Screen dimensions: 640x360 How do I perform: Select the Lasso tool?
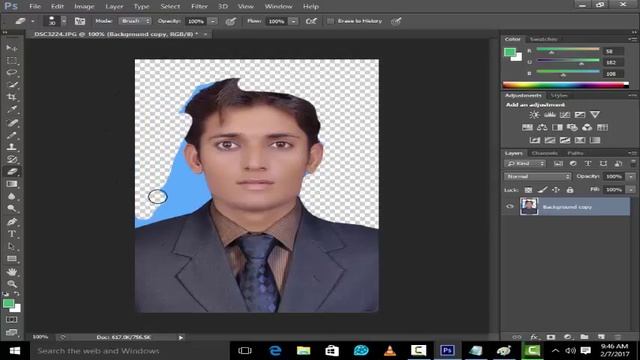click(11, 73)
